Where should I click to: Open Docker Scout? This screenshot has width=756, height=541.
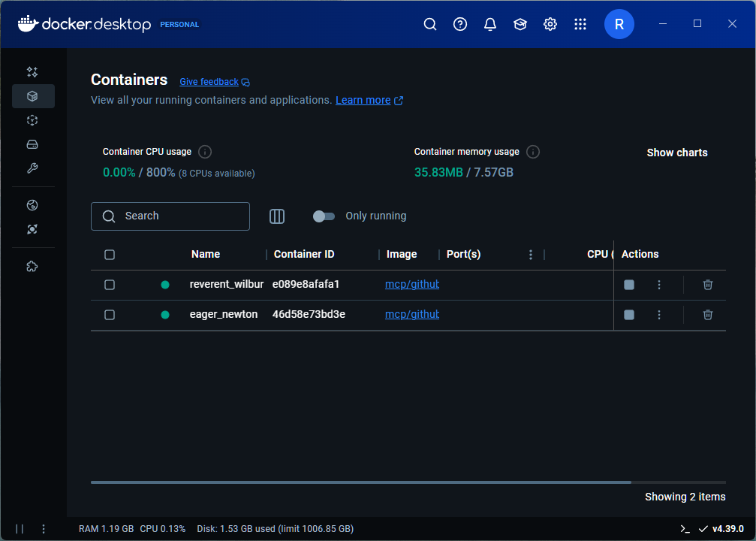click(32, 228)
